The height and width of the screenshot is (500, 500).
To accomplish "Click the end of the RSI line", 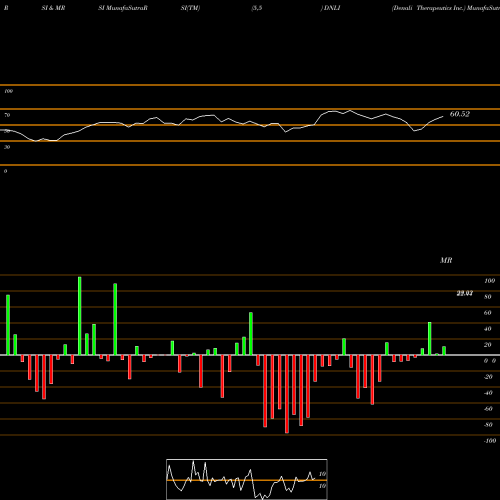I will [443, 116].
